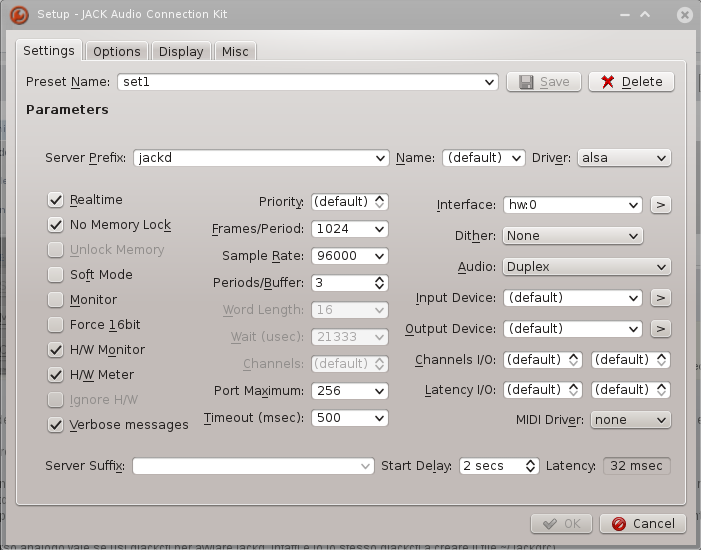Click the Parameters heading
Screen dimensions: 701x550
pos(67,110)
